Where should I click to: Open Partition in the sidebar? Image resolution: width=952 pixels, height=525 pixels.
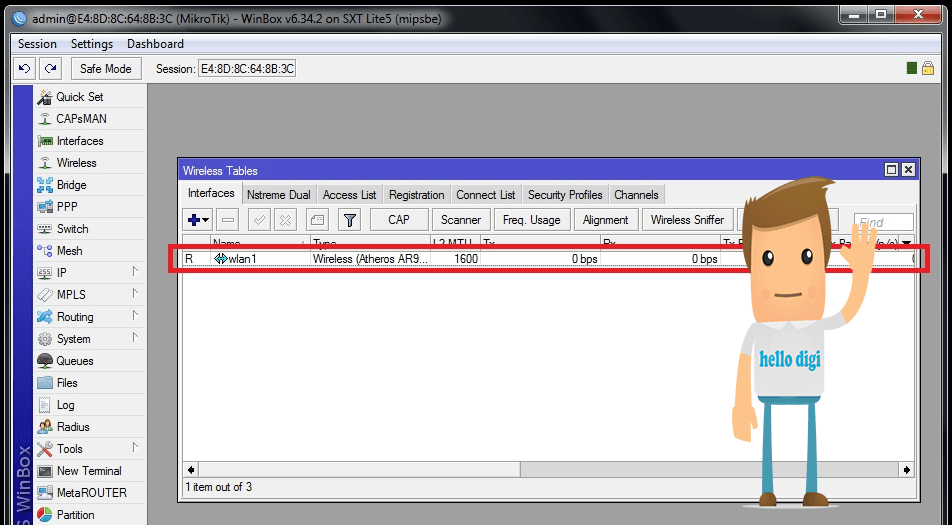[x=91, y=515]
